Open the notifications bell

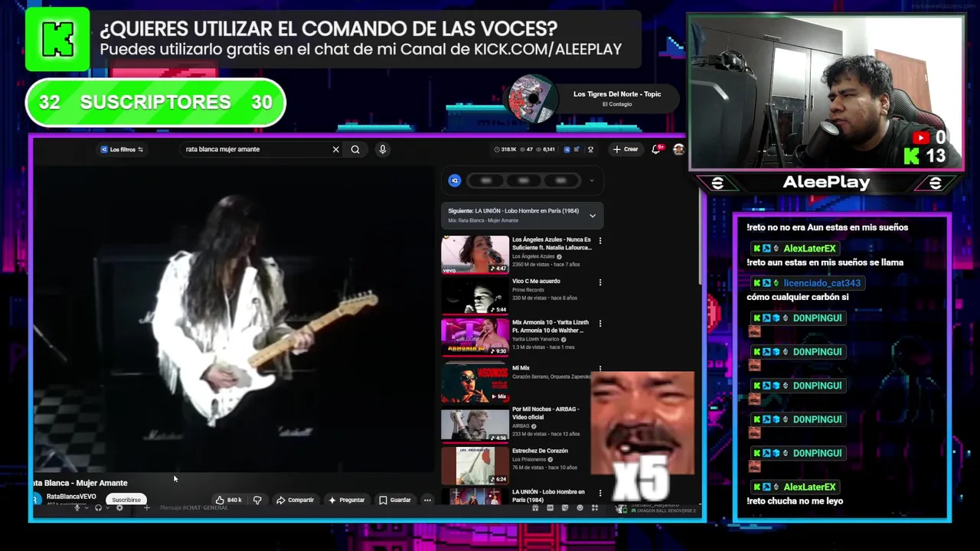656,149
